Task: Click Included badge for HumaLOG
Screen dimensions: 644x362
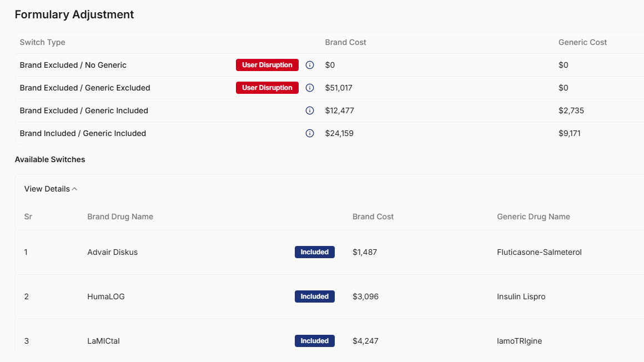Action: click(314, 296)
